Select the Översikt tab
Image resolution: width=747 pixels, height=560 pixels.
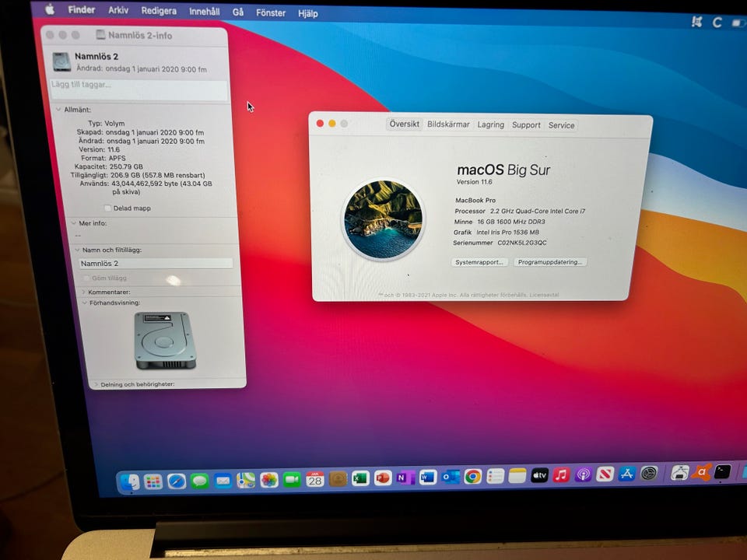click(405, 124)
